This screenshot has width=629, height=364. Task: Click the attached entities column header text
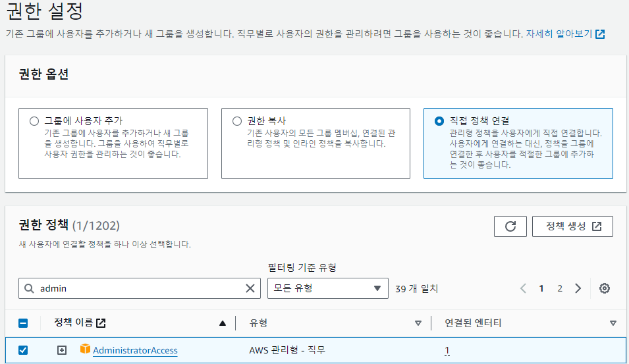473,323
